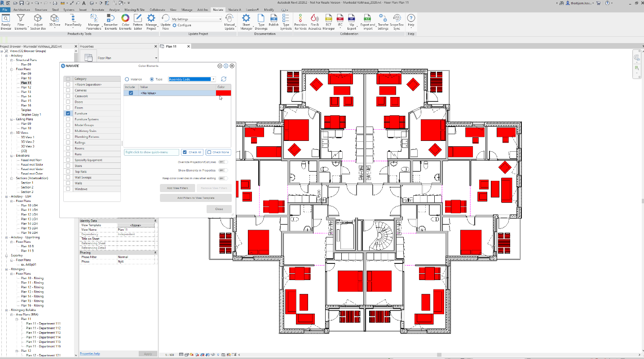The image size is (644, 359).
Task: Open the My Settings dropdown
Action: pos(197,19)
